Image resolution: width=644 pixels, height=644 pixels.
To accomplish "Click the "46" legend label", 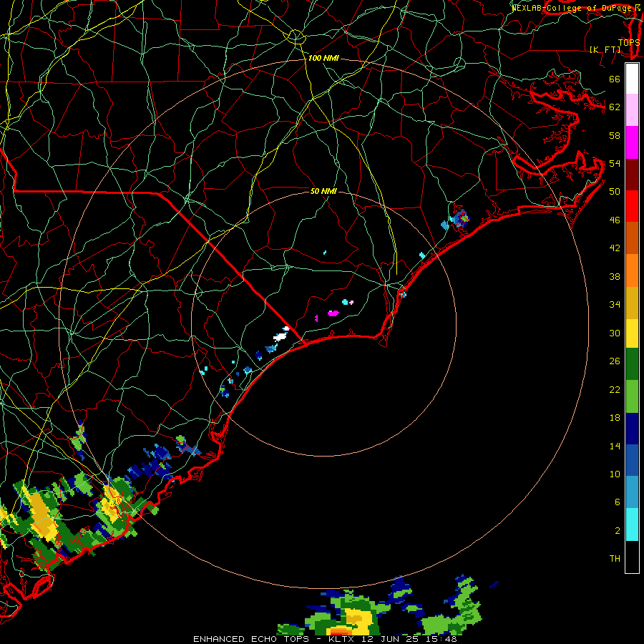I will 615,220.
